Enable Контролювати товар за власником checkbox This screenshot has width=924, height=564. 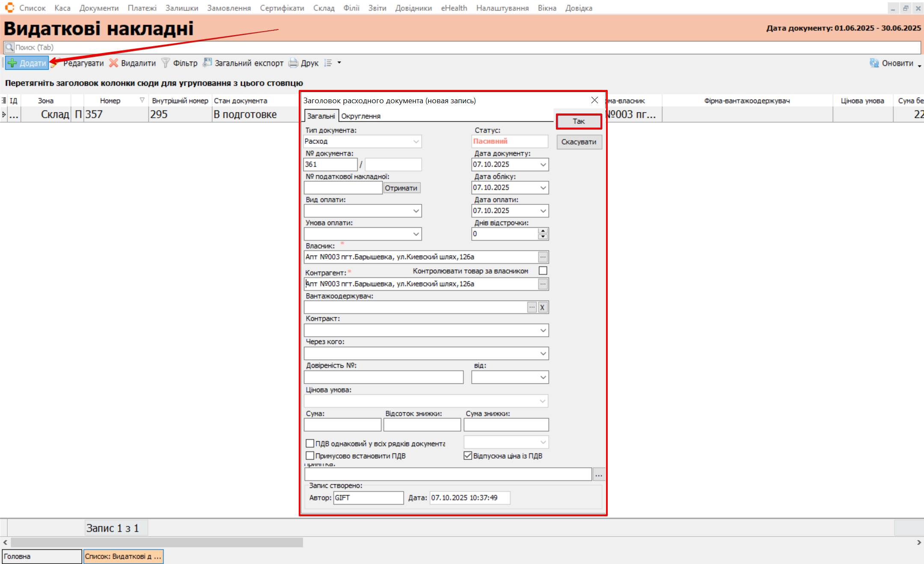click(x=543, y=271)
